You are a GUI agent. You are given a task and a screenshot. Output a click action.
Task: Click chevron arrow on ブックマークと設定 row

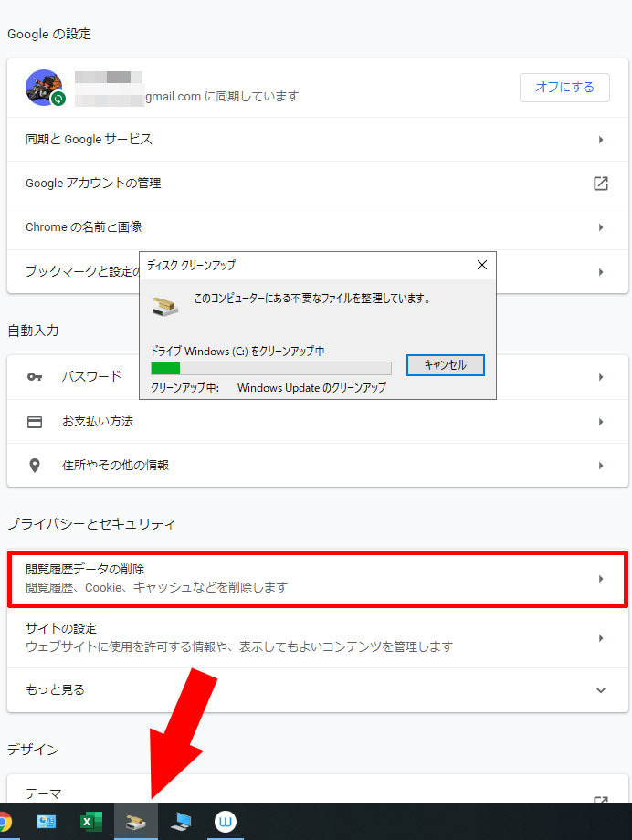click(x=601, y=272)
